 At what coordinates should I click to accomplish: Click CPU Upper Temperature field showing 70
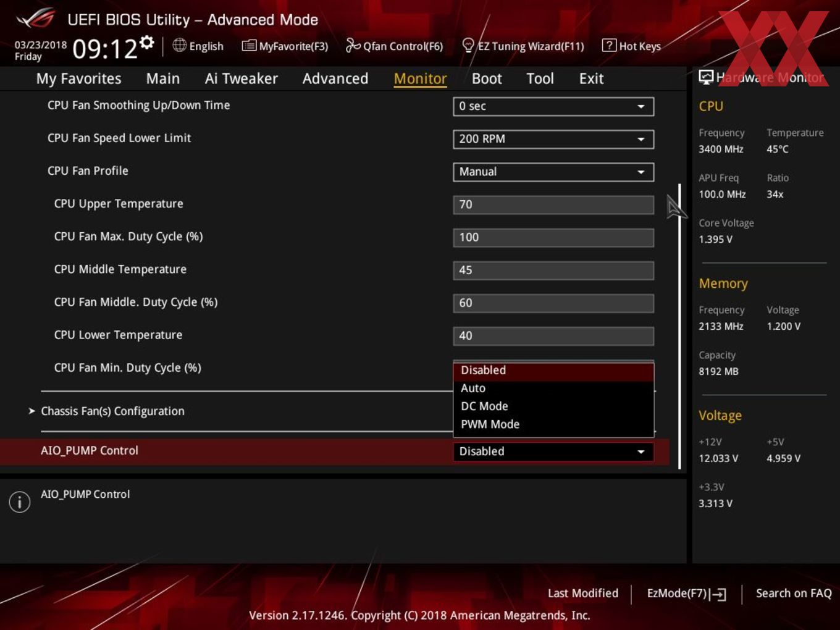553,204
